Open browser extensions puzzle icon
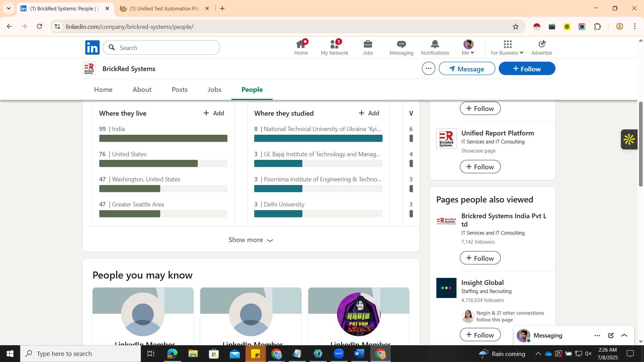644x362 pixels. click(x=597, y=26)
